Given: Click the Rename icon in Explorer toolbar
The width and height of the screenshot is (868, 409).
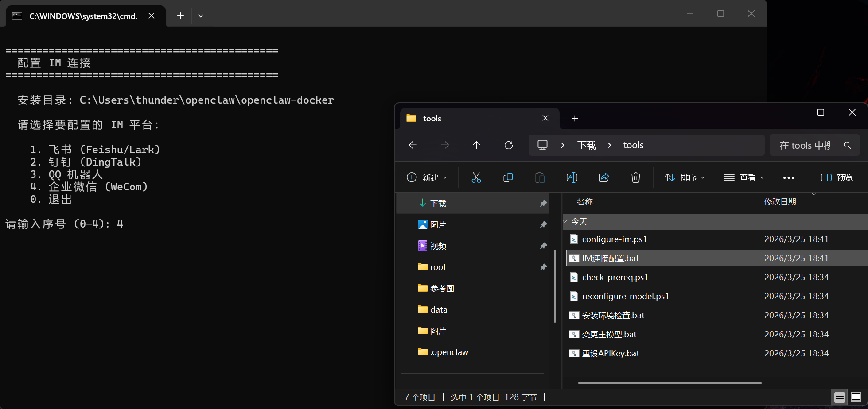Looking at the screenshot, I should (572, 177).
